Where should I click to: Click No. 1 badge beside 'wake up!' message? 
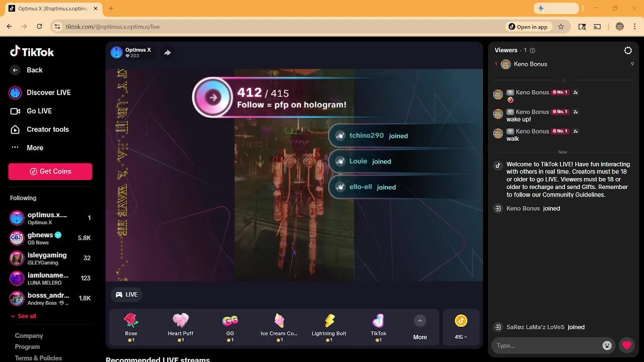coord(560,112)
